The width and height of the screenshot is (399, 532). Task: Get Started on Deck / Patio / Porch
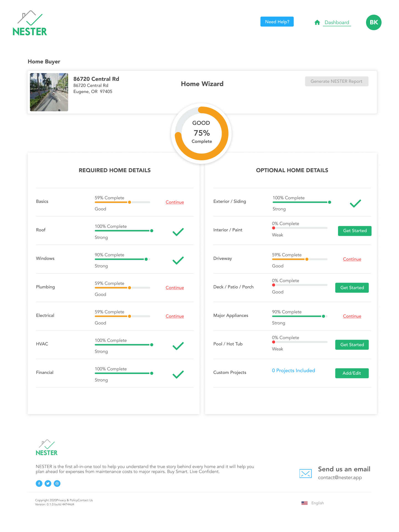[352, 288]
